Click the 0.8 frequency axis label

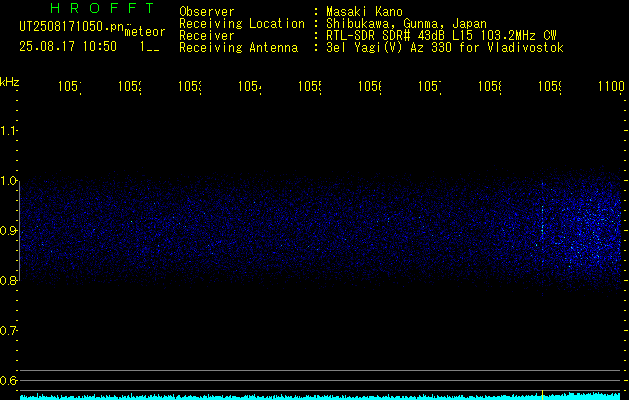pos(8,280)
